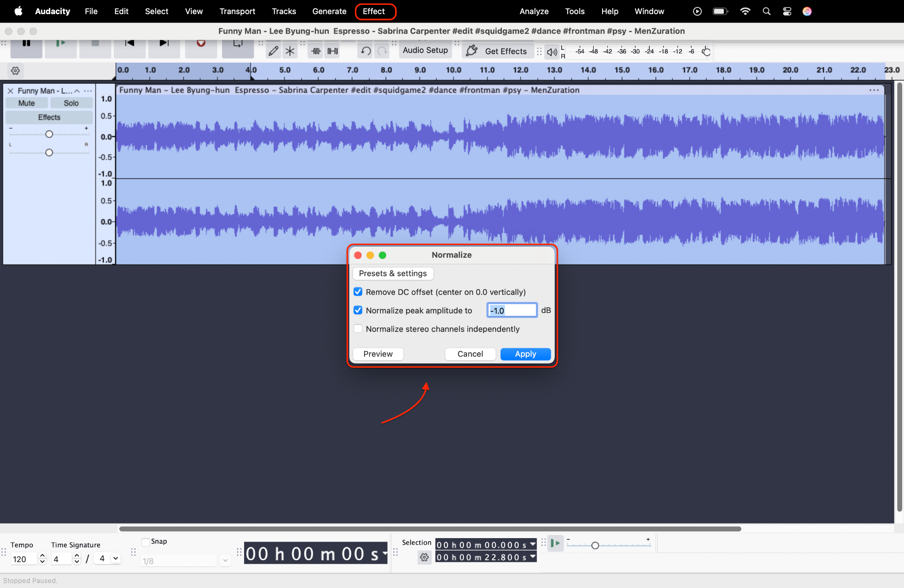Open selection end time format dropdown
This screenshot has height=588, width=904.
tap(533, 557)
